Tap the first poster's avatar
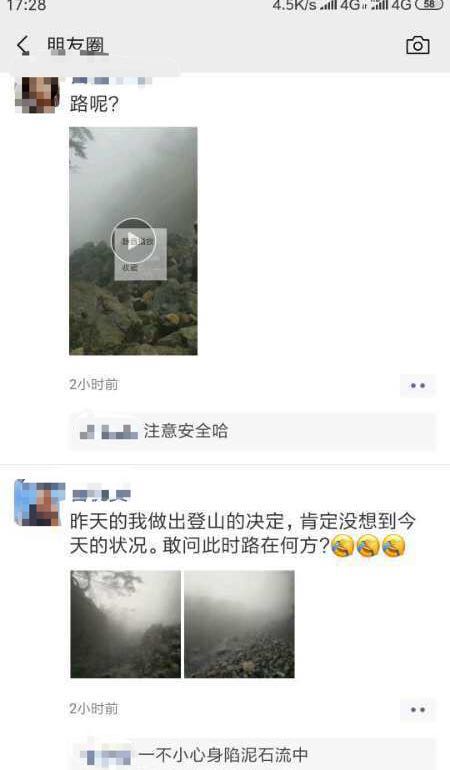The image size is (450, 770). point(37,94)
